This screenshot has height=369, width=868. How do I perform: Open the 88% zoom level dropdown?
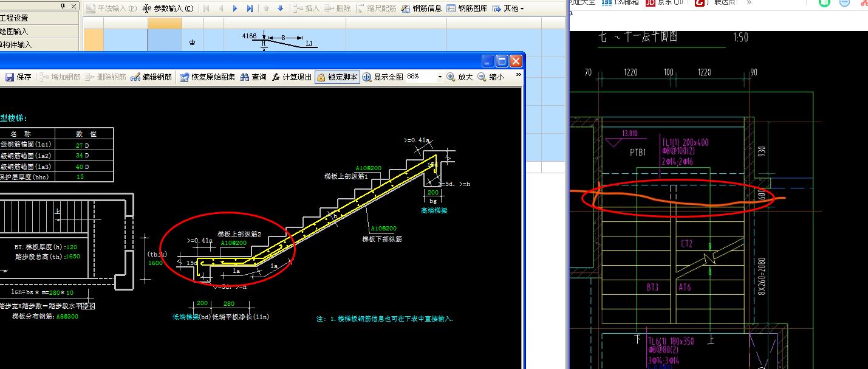(x=440, y=77)
